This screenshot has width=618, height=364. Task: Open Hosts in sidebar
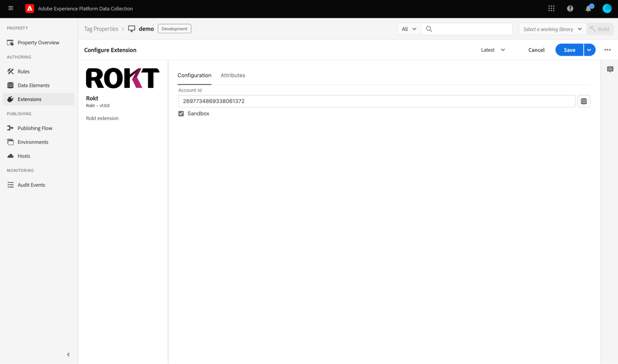(x=38, y=156)
